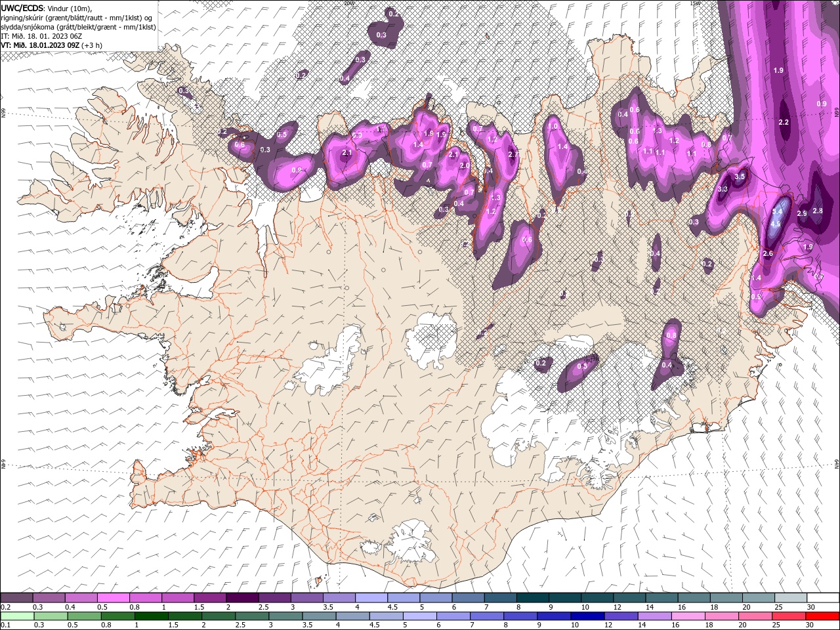840x630 pixels.
Task: Click the 2.9 value east of the coast
Action: click(x=801, y=214)
